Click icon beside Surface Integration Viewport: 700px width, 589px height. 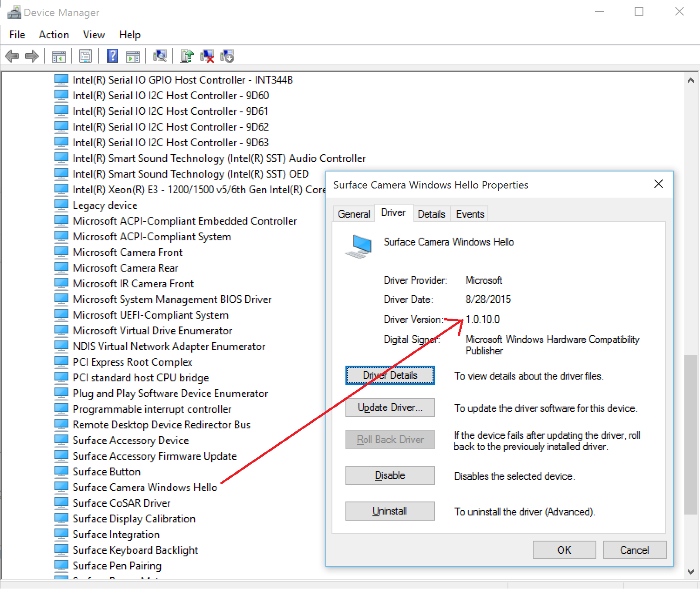61,534
